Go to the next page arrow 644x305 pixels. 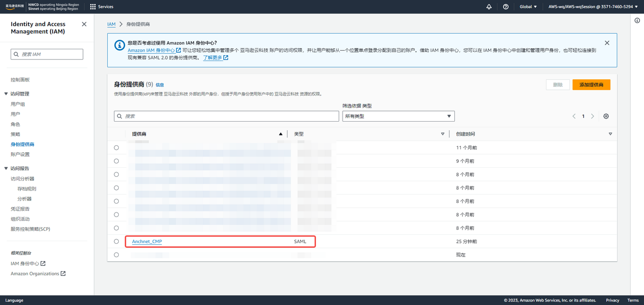click(x=592, y=116)
